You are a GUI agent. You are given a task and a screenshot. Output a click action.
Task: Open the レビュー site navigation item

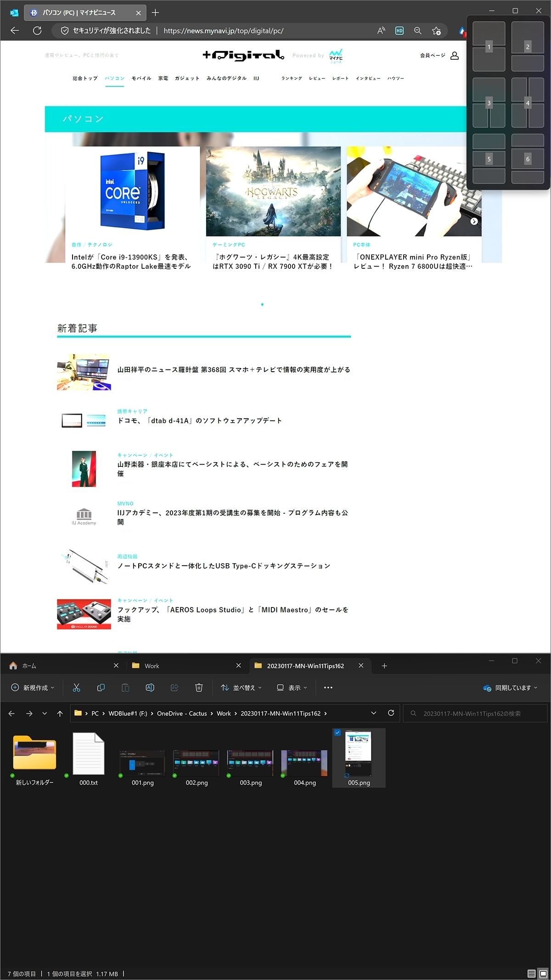(317, 79)
